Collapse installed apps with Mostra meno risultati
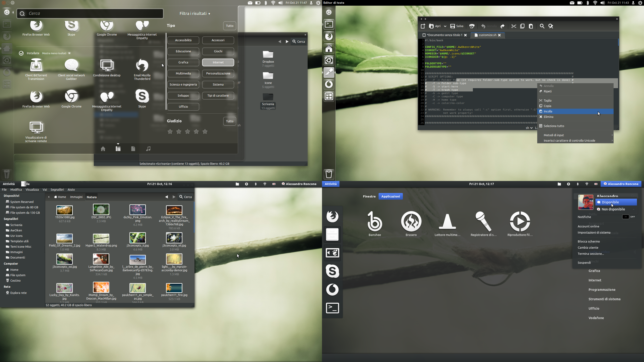This screenshot has width=644, height=362. [x=56, y=53]
